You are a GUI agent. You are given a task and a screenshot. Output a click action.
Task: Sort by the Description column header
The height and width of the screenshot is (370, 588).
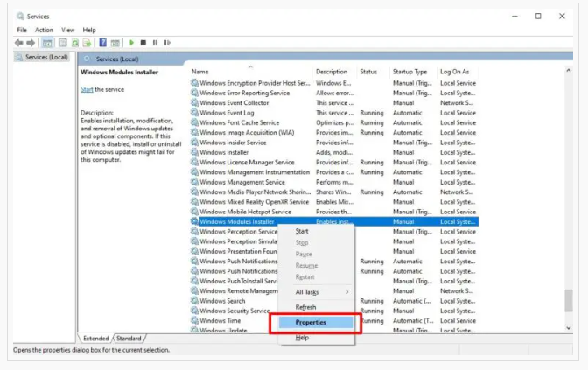[x=334, y=72]
